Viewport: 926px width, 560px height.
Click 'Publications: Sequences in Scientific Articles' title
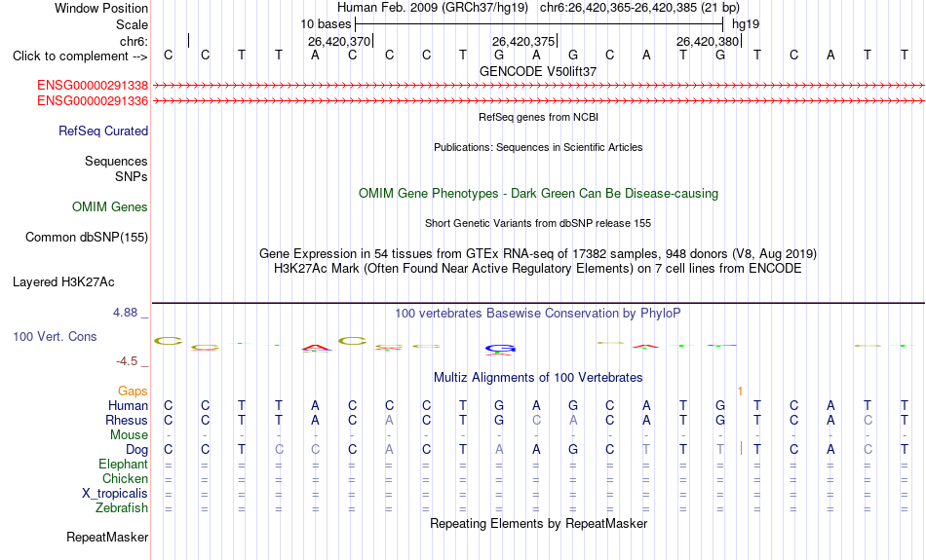click(538, 147)
